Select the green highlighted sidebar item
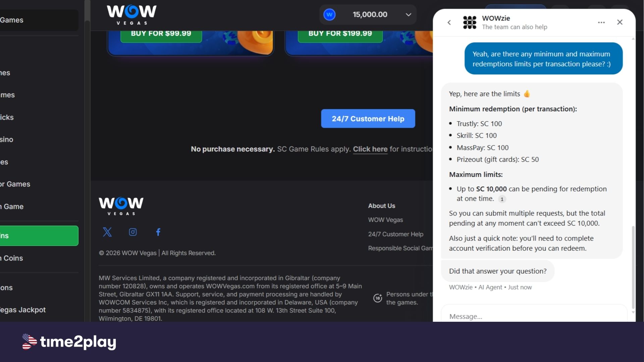The width and height of the screenshot is (644, 362). pos(39,236)
